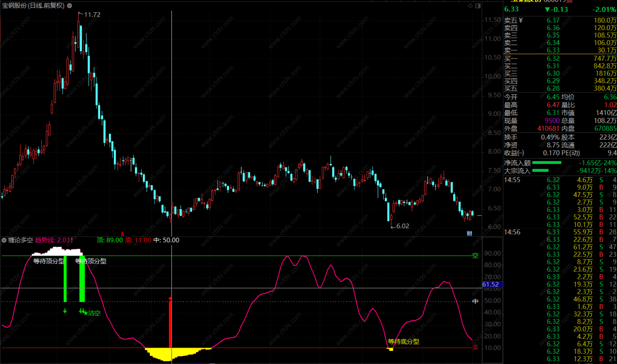
Task: Click the 财 financial info marker
Action: (x=469, y=234)
